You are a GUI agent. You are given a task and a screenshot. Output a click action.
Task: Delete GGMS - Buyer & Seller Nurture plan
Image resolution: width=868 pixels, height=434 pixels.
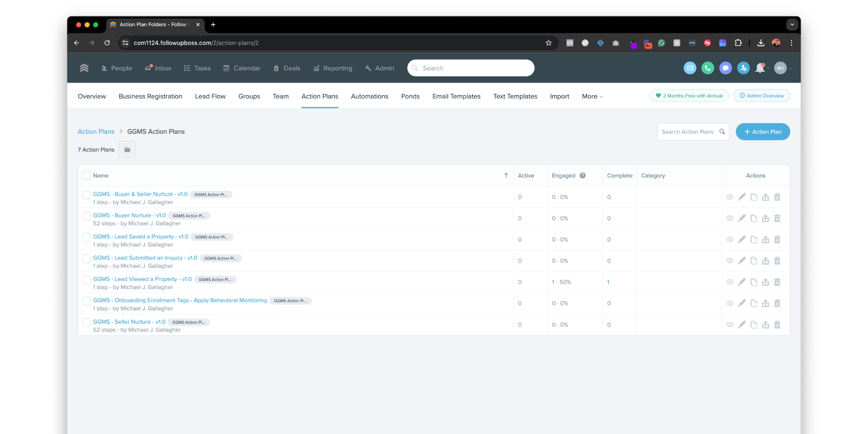click(777, 197)
